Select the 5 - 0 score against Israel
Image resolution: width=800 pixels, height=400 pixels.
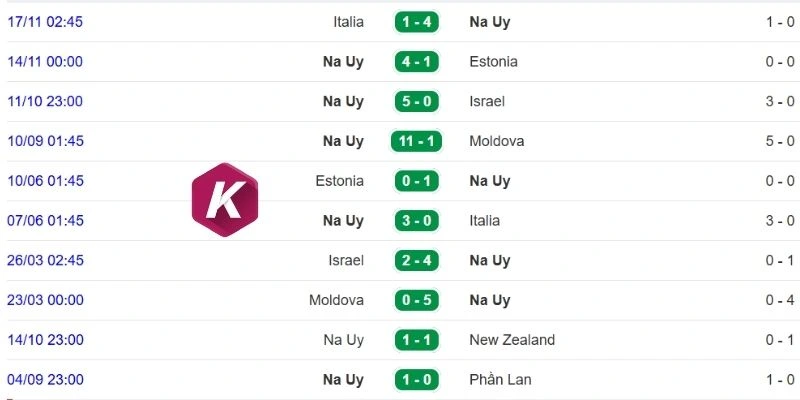[417, 102]
